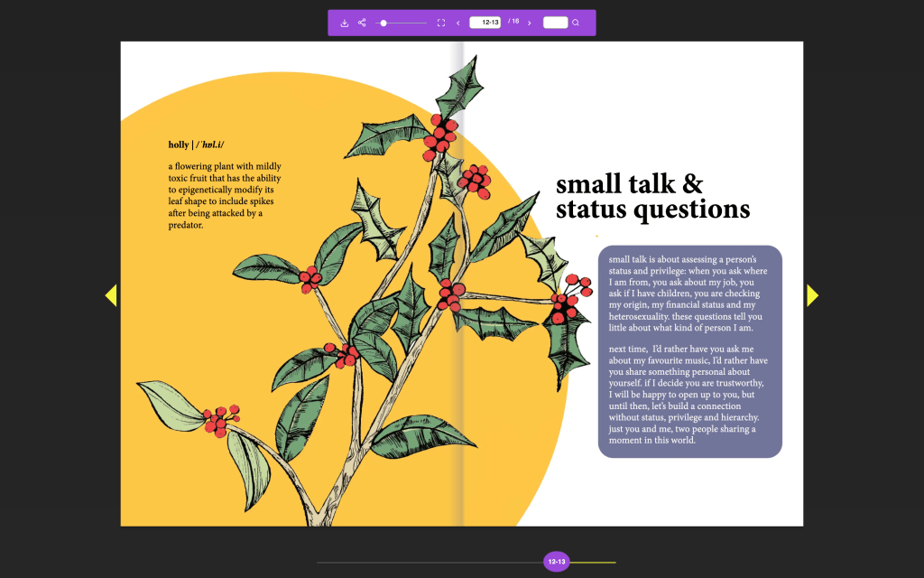Open the share options icon
The width and height of the screenshot is (924, 578).
[x=362, y=23]
